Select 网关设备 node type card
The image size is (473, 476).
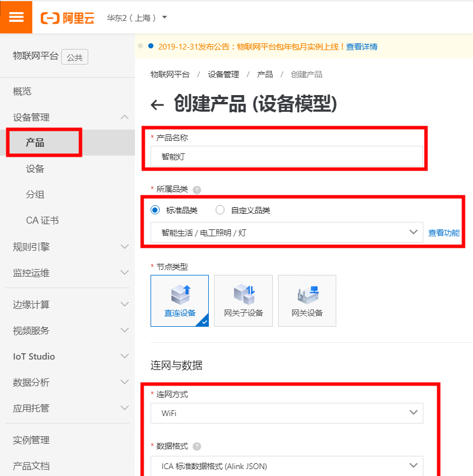[307, 301]
